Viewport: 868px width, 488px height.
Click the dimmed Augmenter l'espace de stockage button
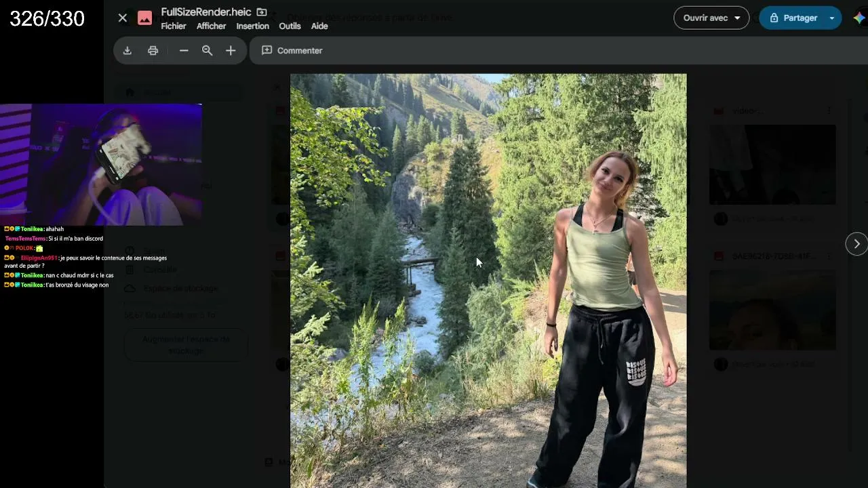pyautogui.click(x=186, y=345)
